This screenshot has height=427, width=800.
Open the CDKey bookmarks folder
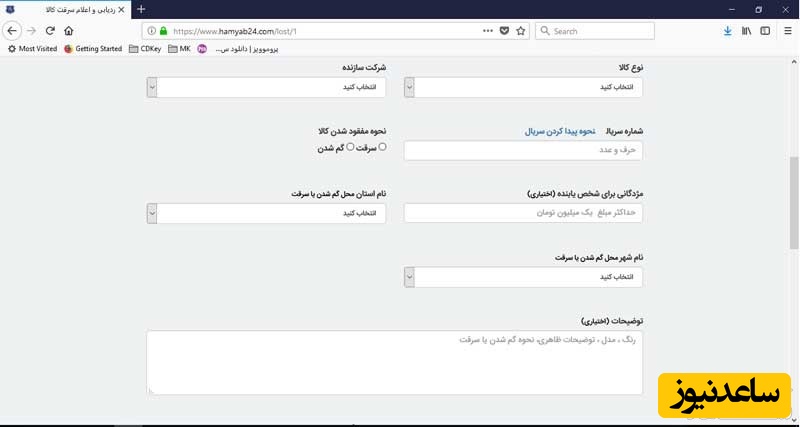(146, 48)
